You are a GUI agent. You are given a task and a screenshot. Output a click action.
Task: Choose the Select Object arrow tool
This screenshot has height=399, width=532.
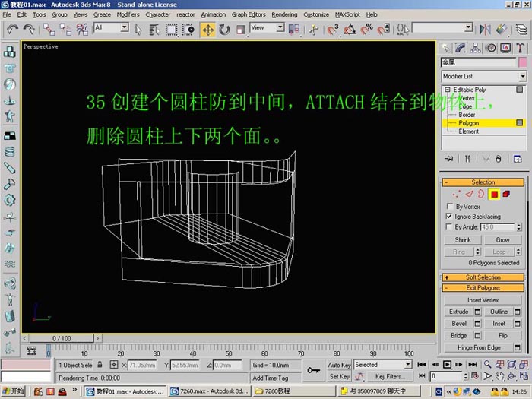138,30
